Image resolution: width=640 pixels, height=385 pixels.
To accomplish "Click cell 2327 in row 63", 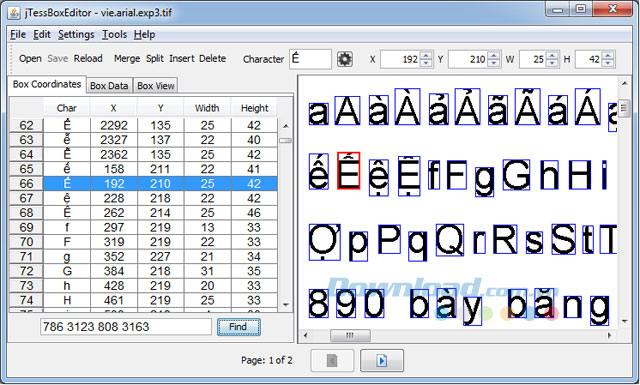I will 114,140.
